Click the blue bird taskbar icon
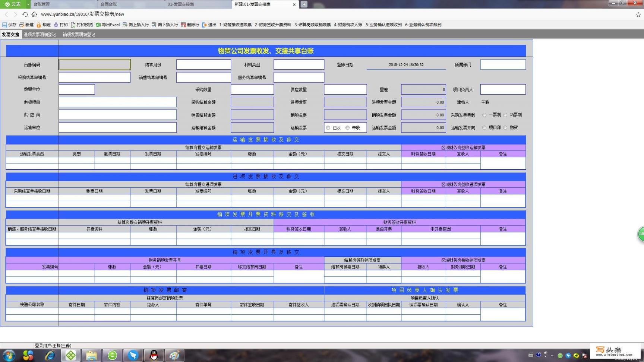The height and width of the screenshot is (362, 644). (133, 355)
